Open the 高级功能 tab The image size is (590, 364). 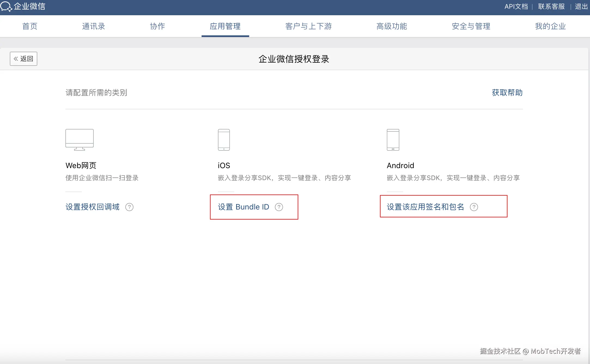[392, 26]
